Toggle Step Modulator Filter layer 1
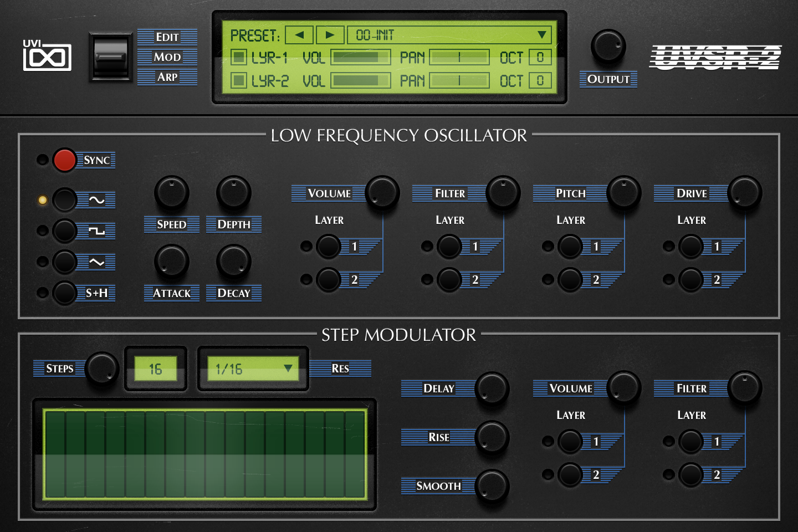The image size is (798, 532). click(x=690, y=442)
